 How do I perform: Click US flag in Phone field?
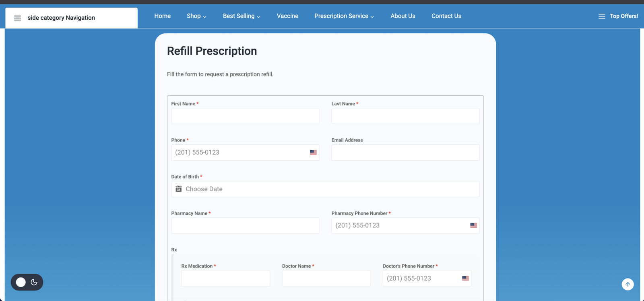[313, 152]
